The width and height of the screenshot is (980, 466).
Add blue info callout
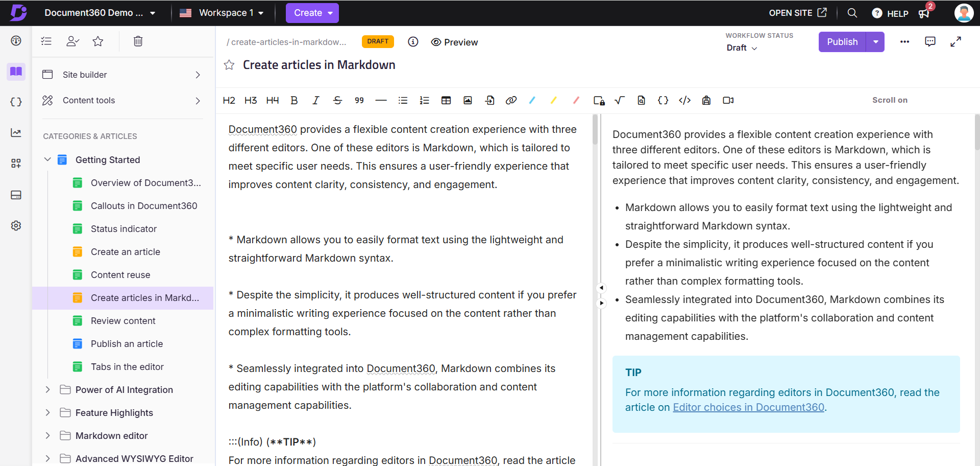coord(532,100)
